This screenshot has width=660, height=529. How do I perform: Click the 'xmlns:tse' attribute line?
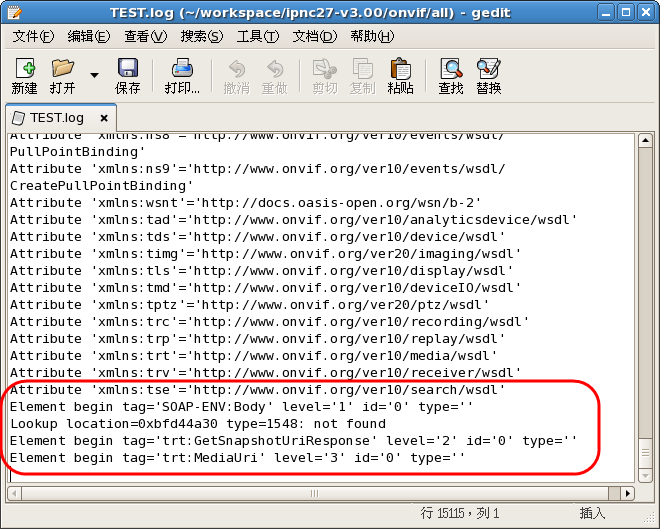pyautogui.click(x=257, y=390)
